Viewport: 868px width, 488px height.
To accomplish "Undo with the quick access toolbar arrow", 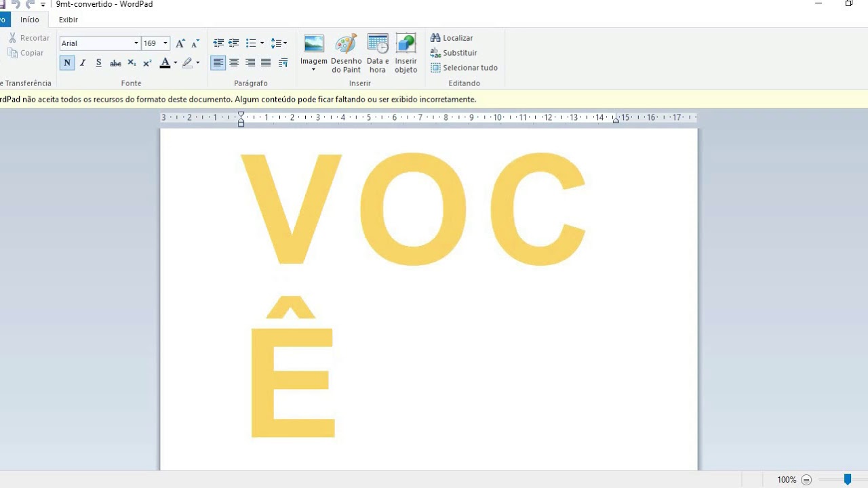I will pyautogui.click(x=16, y=4).
